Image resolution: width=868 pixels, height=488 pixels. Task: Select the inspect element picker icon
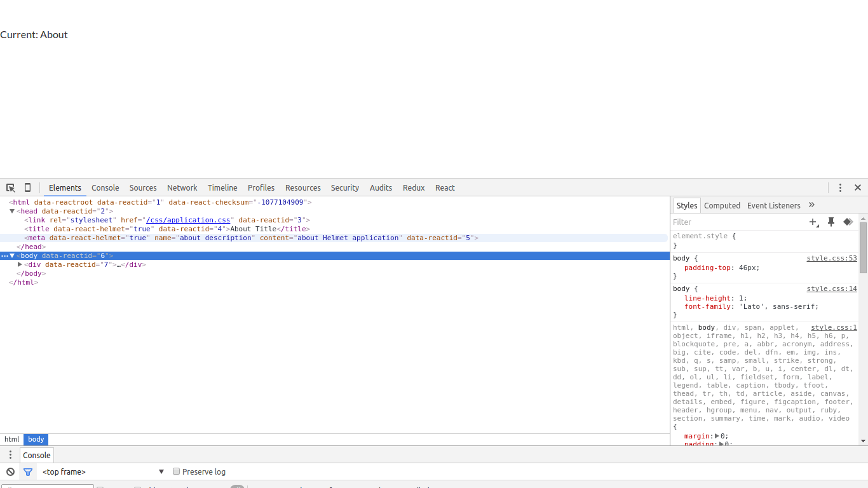[10, 187]
